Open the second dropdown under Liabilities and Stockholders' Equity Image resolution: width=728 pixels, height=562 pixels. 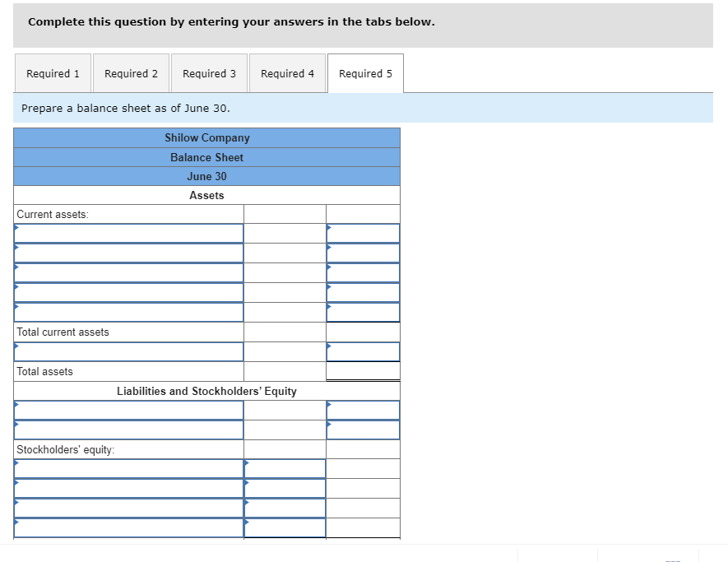(128, 430)
